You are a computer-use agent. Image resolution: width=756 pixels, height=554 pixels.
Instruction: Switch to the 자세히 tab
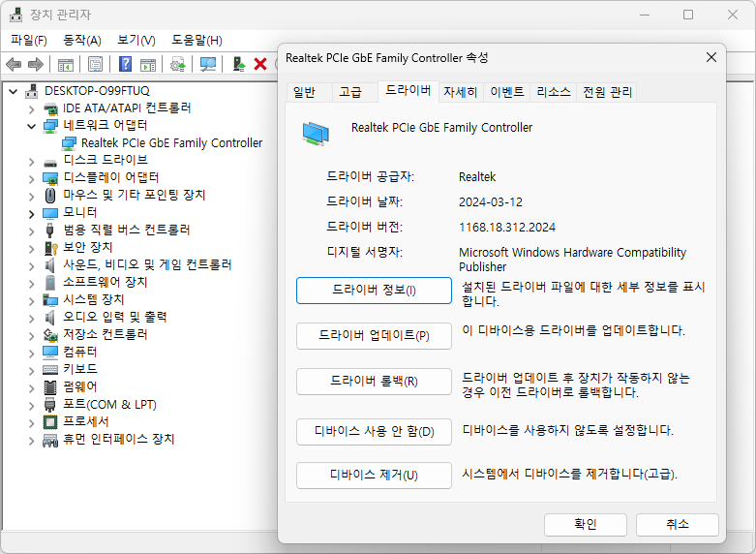tap(461, 92)
